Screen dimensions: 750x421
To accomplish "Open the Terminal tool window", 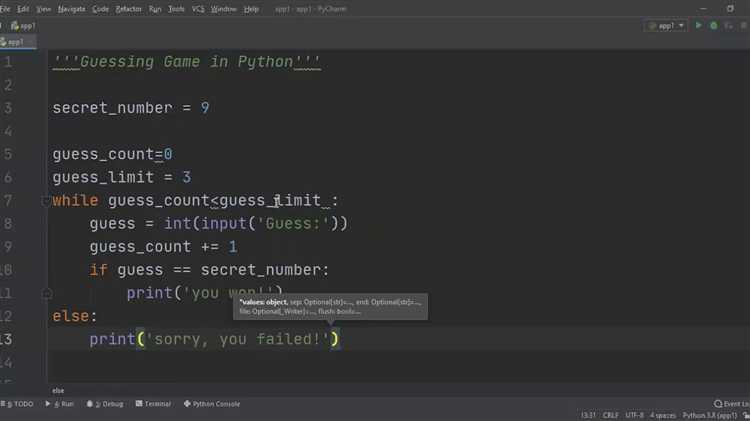I will tap(153, 404).
